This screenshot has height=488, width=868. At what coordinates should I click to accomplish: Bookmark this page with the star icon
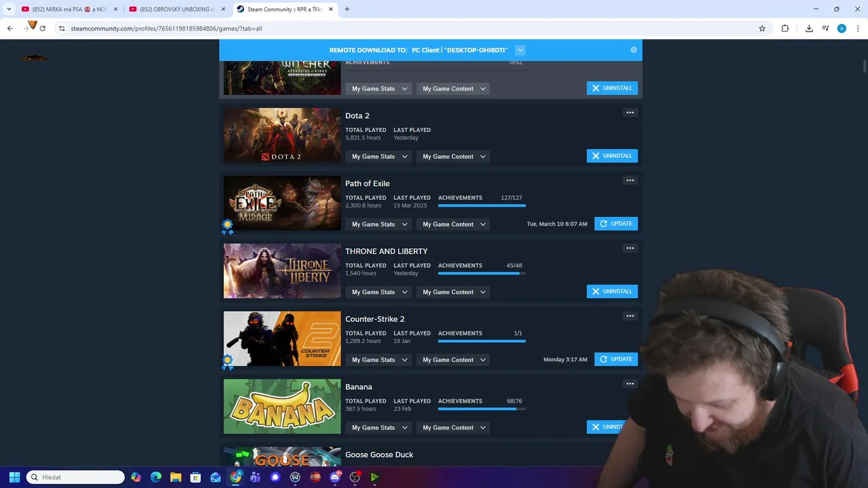[762, 28]
